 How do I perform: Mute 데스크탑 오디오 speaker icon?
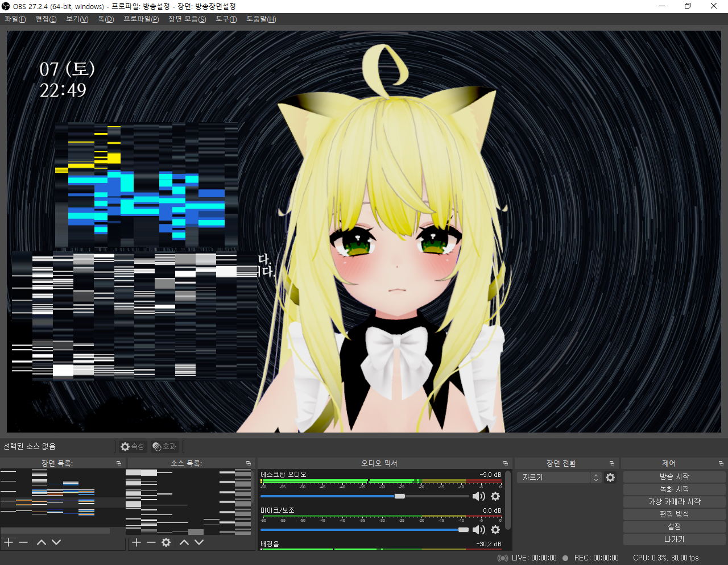[479, 496]
